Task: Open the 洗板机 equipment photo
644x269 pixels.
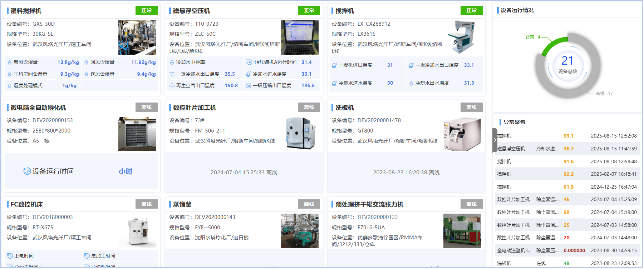Action: point(462,134)
